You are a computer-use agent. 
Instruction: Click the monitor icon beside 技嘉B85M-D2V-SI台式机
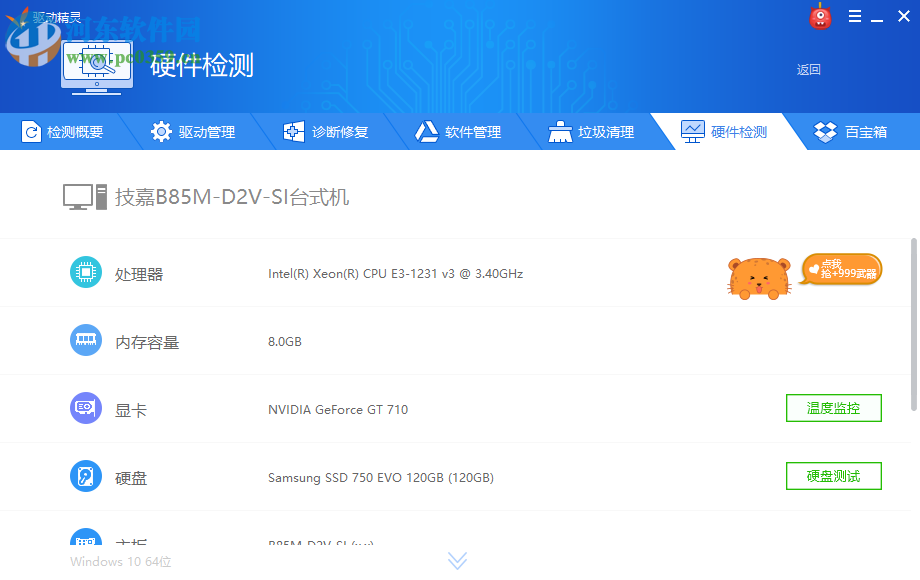(x=84, y=195)
